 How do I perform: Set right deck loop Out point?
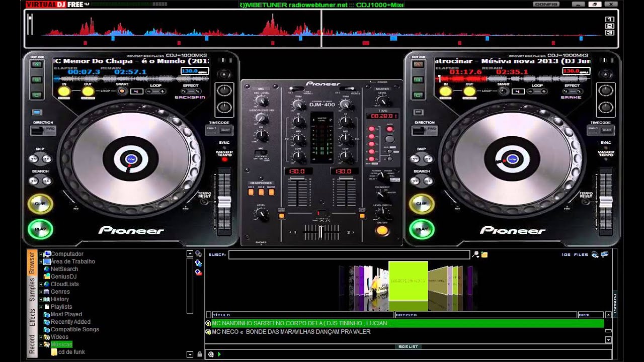coord(469,91)
